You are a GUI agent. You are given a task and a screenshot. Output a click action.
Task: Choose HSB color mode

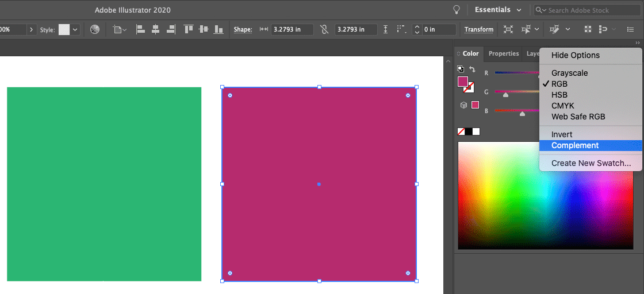pos(590,95)
